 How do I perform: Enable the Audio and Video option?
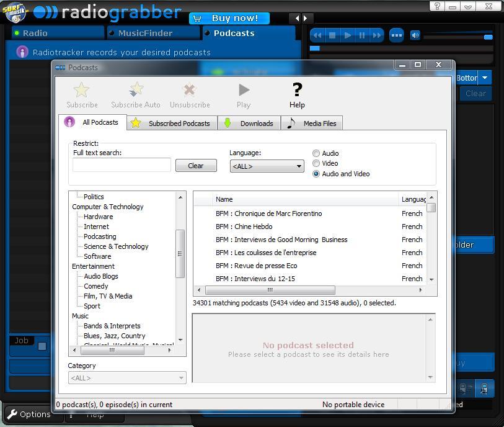[x=317, y=173]
